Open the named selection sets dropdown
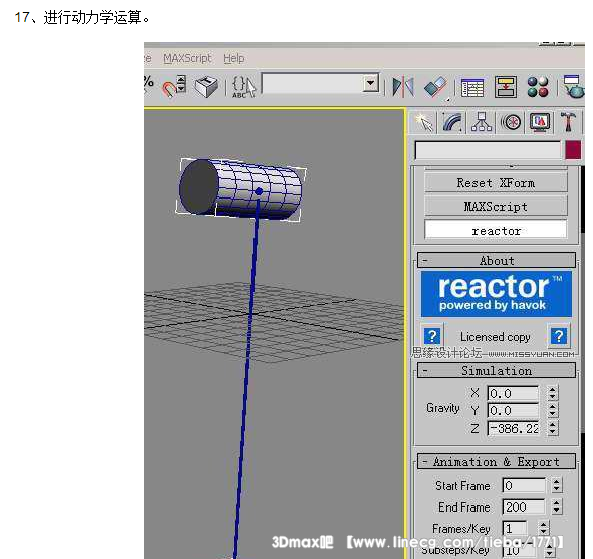593x559 pixels. click(370, 83)
